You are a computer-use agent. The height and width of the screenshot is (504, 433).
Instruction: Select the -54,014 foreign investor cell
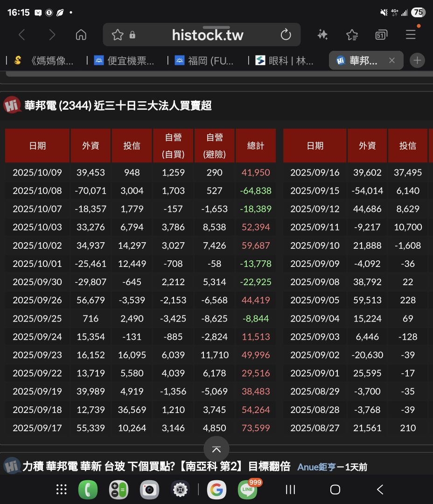point(367,190)
